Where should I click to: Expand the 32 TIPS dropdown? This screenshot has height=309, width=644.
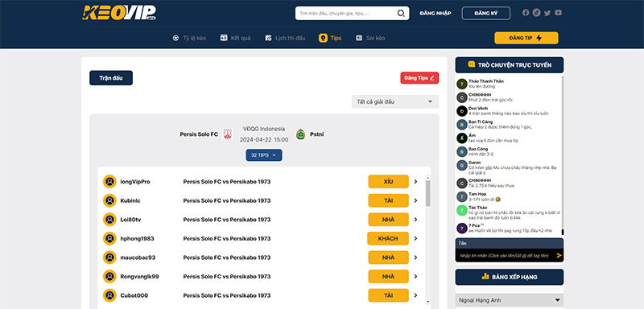(264, 155)
